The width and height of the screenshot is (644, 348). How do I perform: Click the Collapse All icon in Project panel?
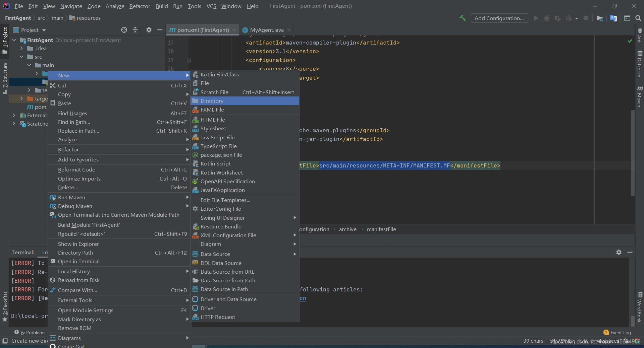[135, 30]
